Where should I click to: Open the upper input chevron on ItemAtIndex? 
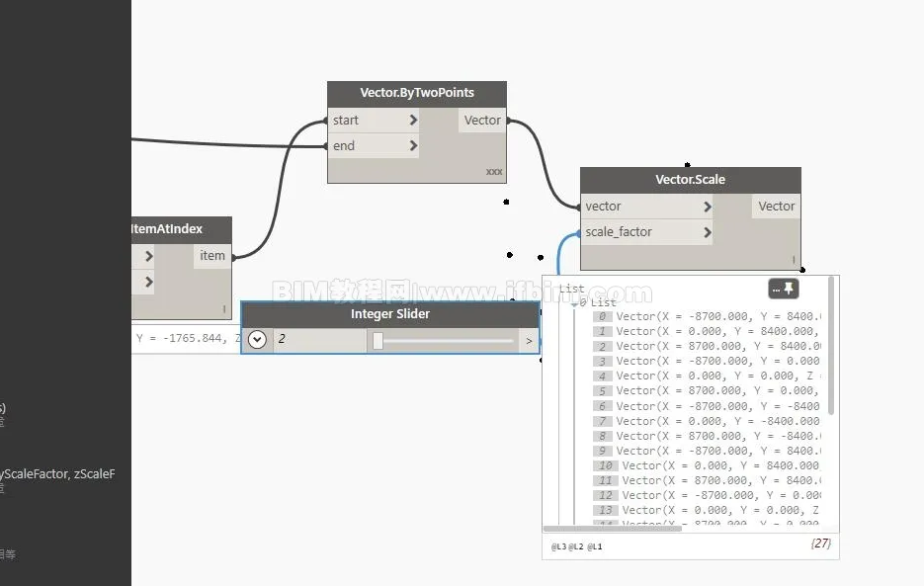click(148, 256)
